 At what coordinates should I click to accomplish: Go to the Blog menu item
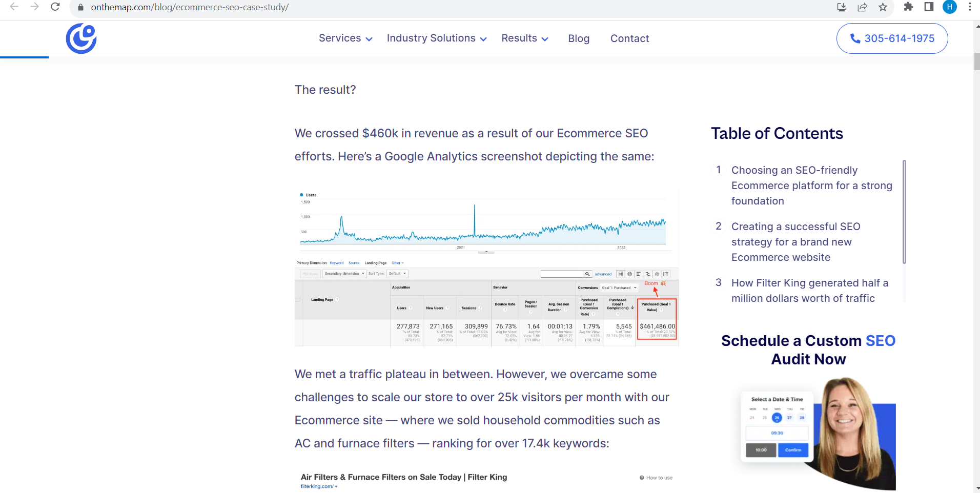click(x=579, y=38)
